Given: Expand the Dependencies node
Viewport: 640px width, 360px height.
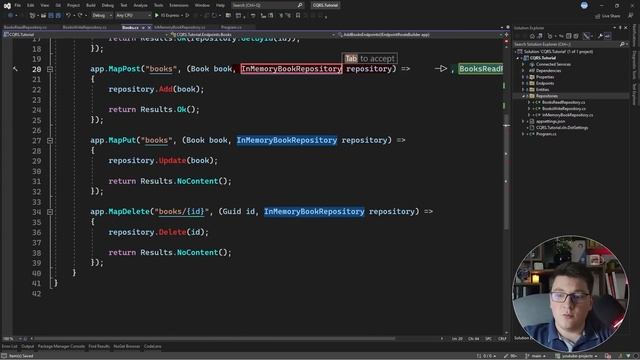Looking at the screenshot, I should pos(523,71).
